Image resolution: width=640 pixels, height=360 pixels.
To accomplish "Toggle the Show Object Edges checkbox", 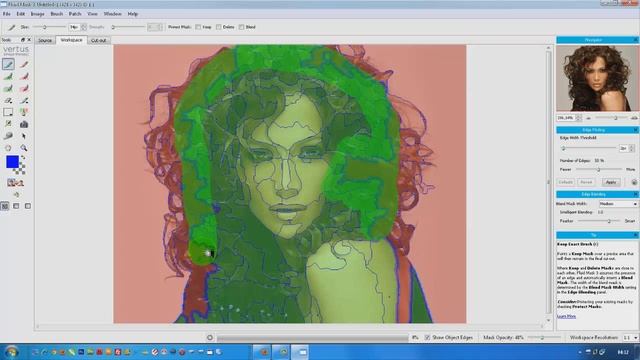I will tap(427, 338).
